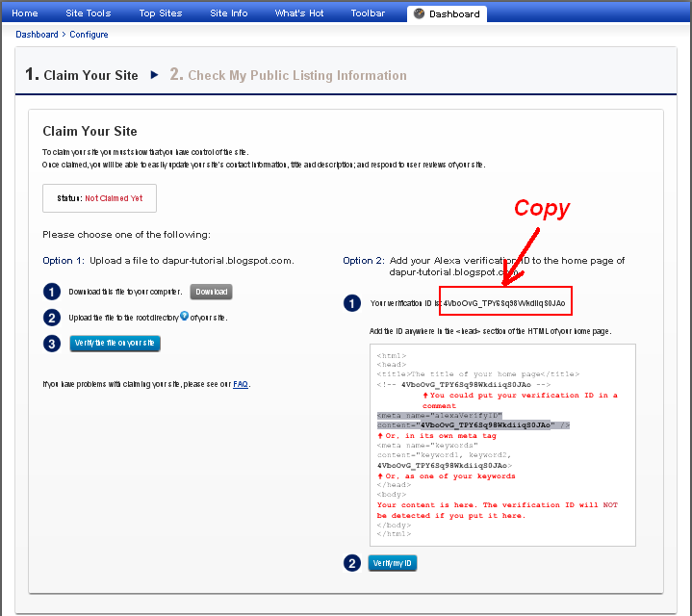This screenshot has height=616, width=692.
Task: Click 'Or, in its own meta tag' note
Action: pos(437,435)
